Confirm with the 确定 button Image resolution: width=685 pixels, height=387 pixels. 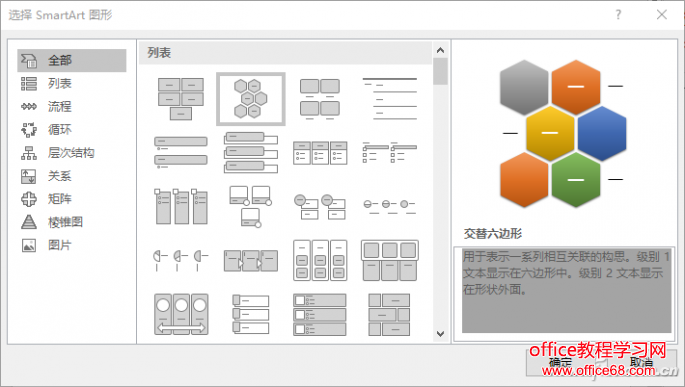tap(561, 363)
